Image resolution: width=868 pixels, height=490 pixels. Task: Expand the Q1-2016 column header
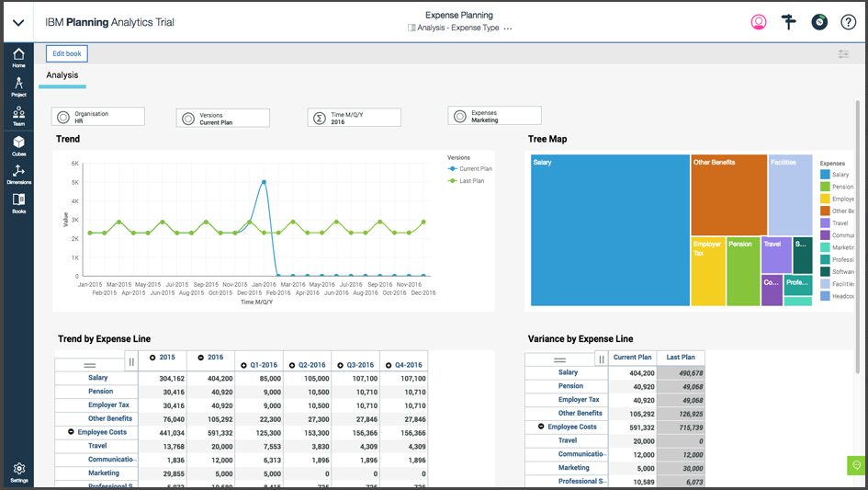(243, 365)
